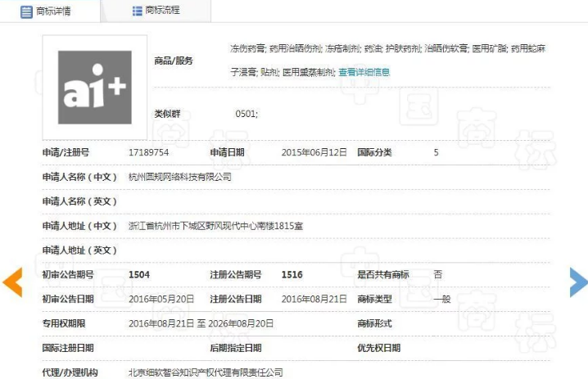Viewport: 588px width, 379px height.
Task: Open the 商标详情 tab
Action: pyautogui.click(x=50, y=11)
